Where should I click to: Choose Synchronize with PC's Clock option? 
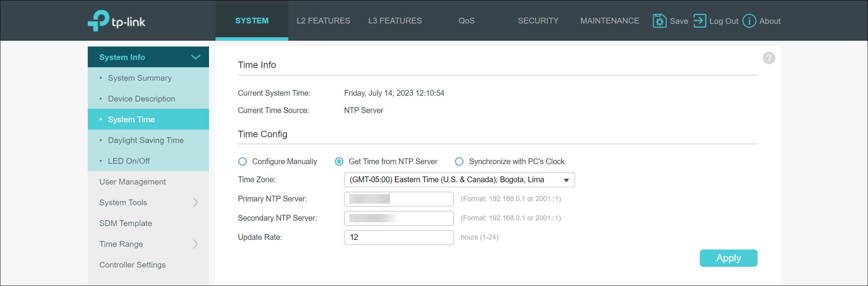coord(459,161)
